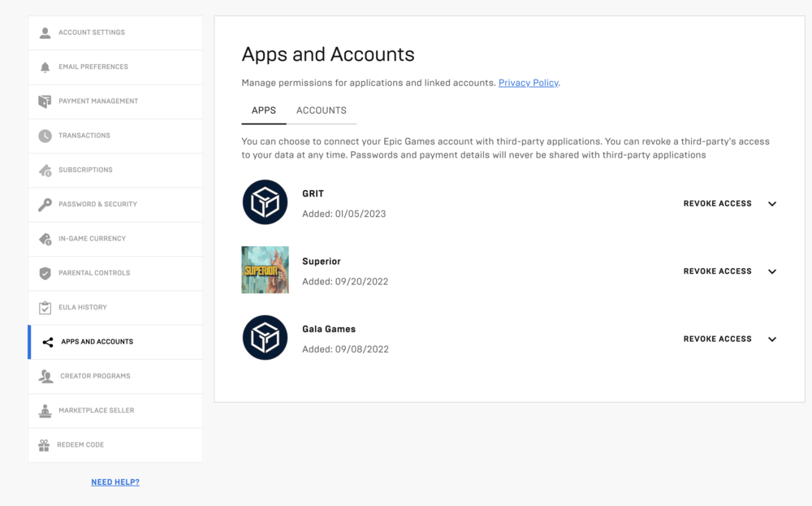The height and width of the screenshot is (506, 812).
Task: Revoke access for Gala Games
Action: point(717,339)
